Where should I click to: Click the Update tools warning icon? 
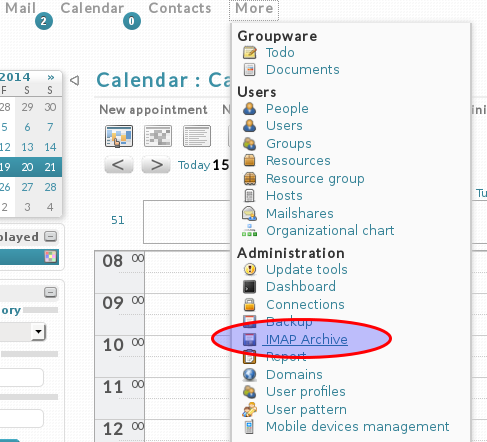click(250, 269)
